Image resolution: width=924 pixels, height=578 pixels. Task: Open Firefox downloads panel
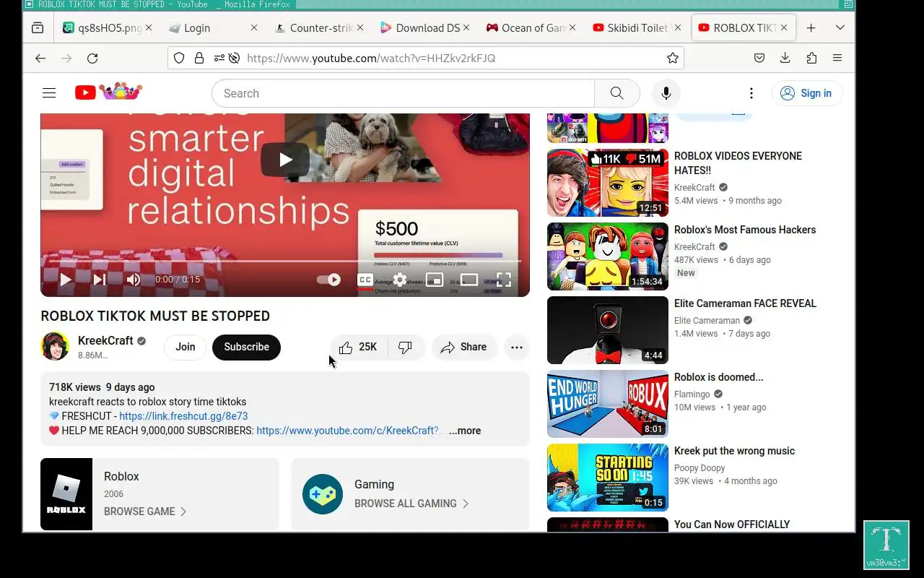click(x=785, y=58)
